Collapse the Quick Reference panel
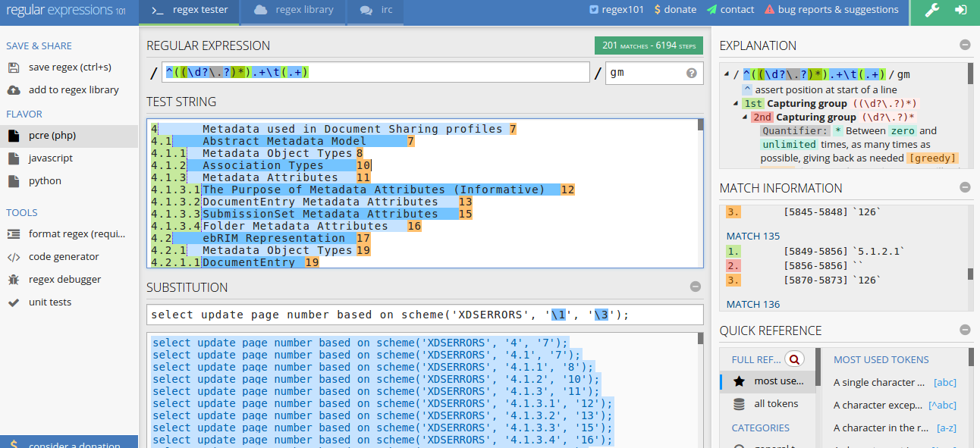The width and height of the screenshot is (980, 448). (x=965, y=331)
